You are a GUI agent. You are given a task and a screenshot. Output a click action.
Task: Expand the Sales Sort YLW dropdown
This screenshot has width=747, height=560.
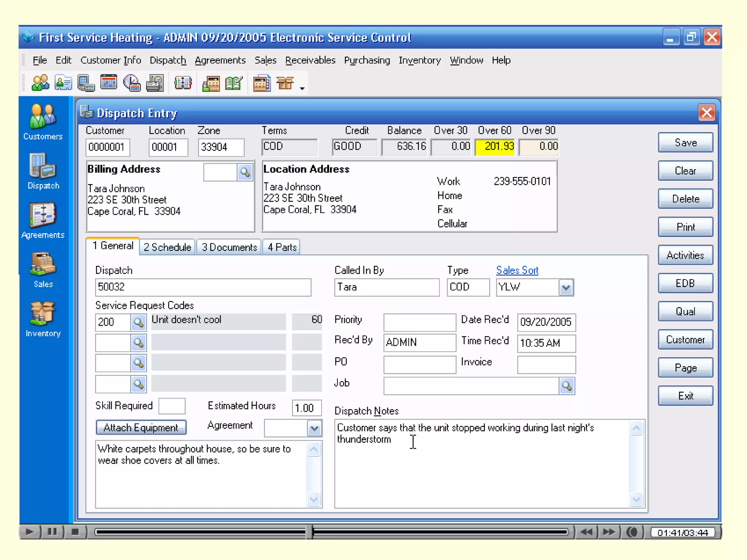coord(566,288)
